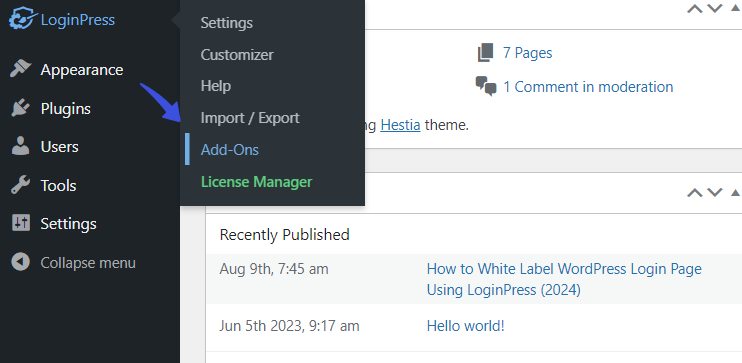Click the Recently Published heading
The width and height of the screenshot is (742, 363).
[x=284, y=234]
